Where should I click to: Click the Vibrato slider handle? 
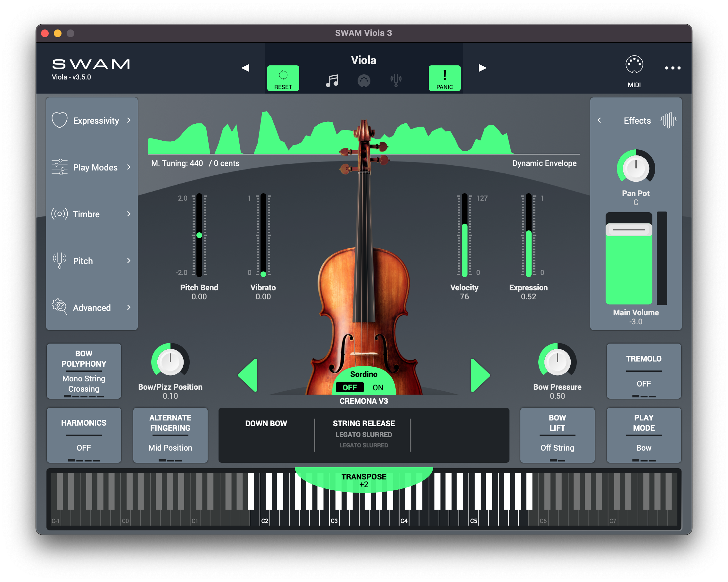263,274
